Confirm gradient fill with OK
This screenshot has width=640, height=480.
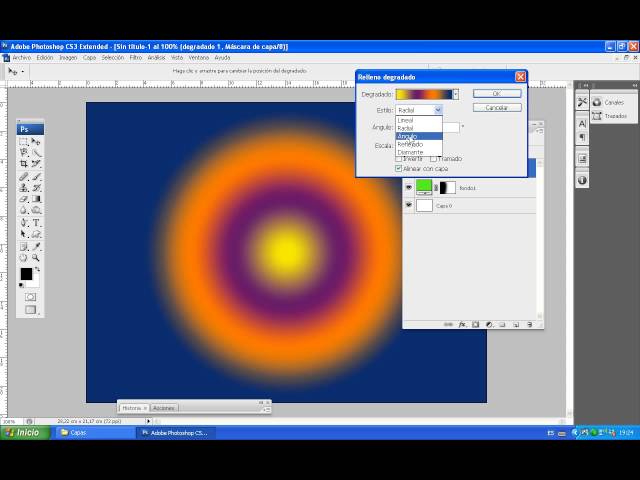pyautogui.click(x=497, y=93)
